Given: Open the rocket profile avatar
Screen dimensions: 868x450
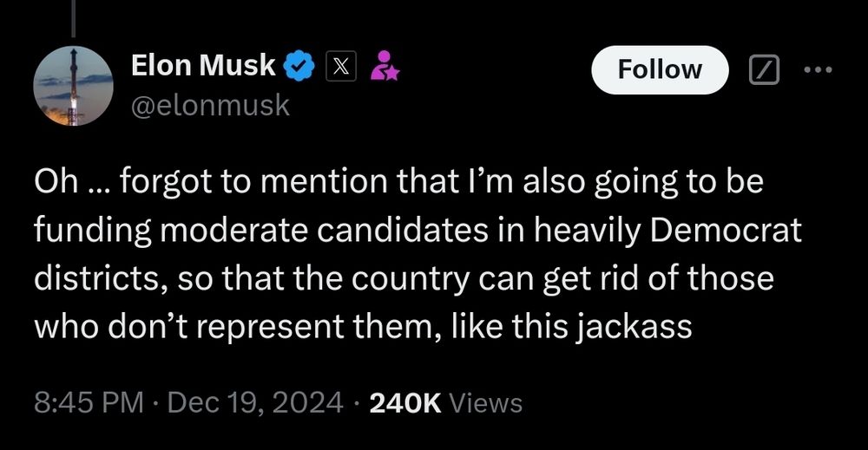Looking at the screenshot, I should [x=73, y=86].
